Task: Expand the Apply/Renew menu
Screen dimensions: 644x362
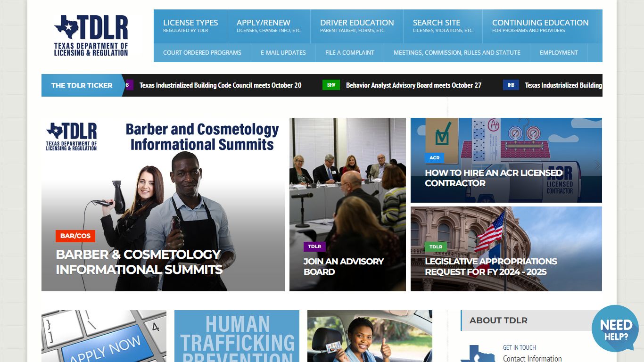Action: pos(269,26)
